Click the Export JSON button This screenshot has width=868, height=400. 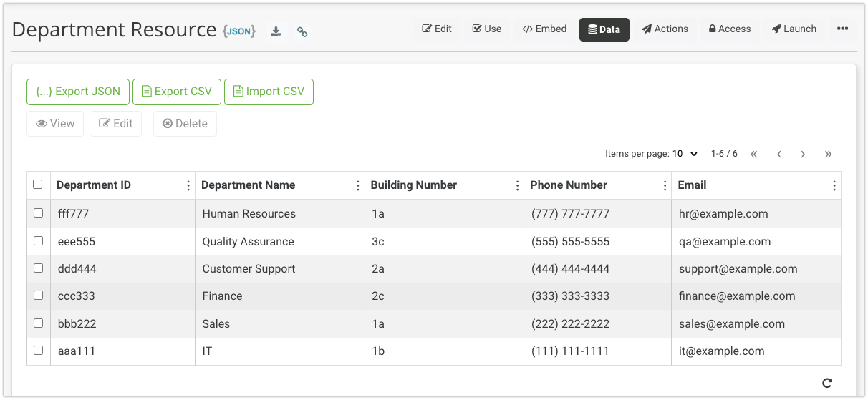(x=78, y=92)
